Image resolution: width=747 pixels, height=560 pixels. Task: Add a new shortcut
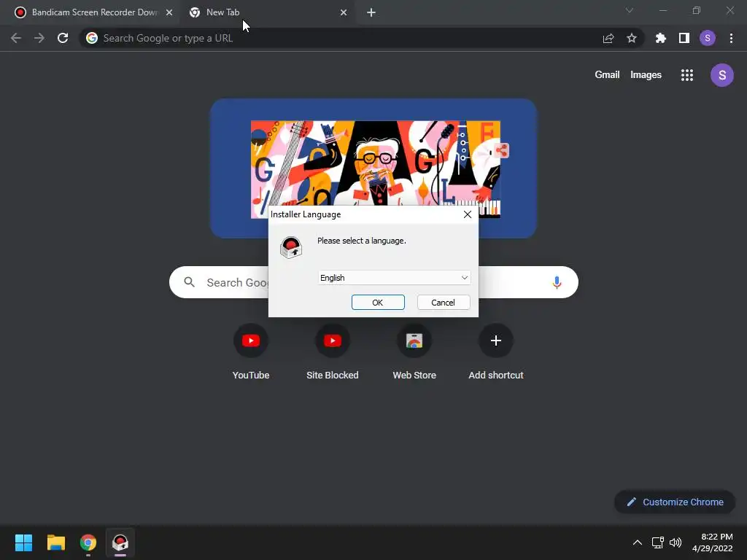coord(496,352)
